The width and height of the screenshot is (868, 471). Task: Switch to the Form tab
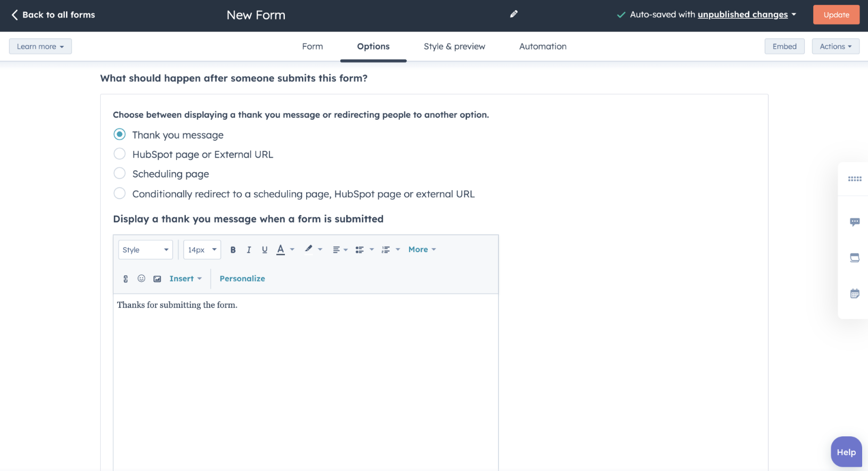click(x=313, y=46)
